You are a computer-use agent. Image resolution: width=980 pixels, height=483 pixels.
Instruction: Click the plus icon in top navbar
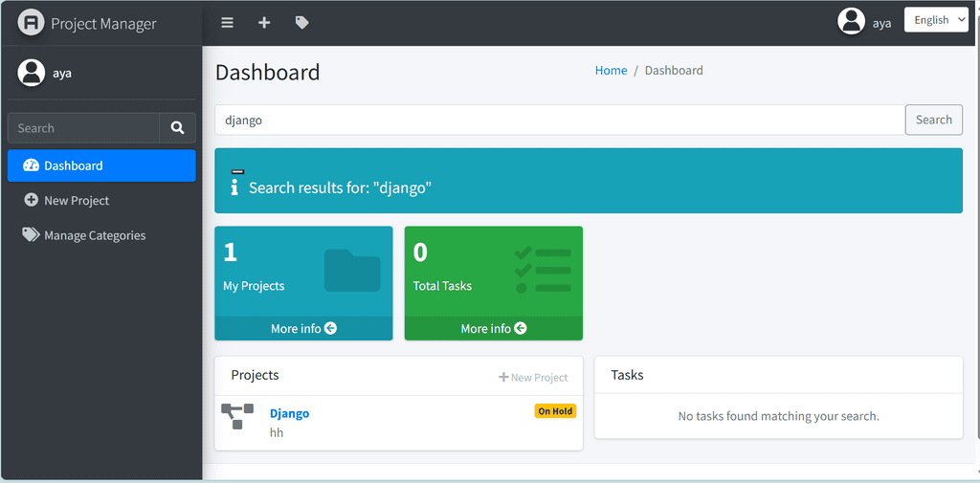coord(264,23)
